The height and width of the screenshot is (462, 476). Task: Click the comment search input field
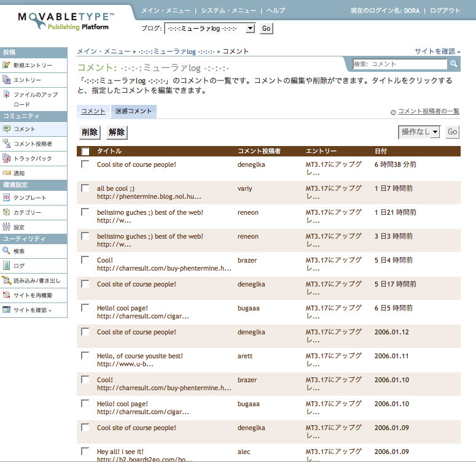point(400,64)
